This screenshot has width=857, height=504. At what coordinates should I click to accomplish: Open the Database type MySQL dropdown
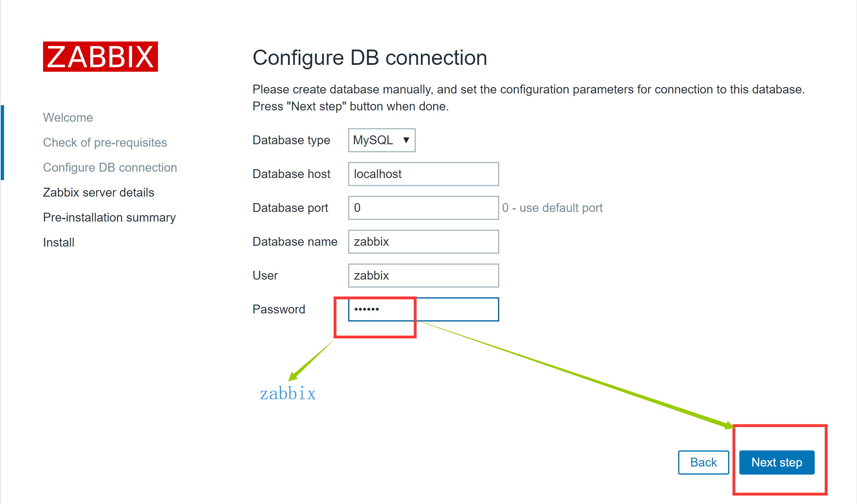point(381,140)
